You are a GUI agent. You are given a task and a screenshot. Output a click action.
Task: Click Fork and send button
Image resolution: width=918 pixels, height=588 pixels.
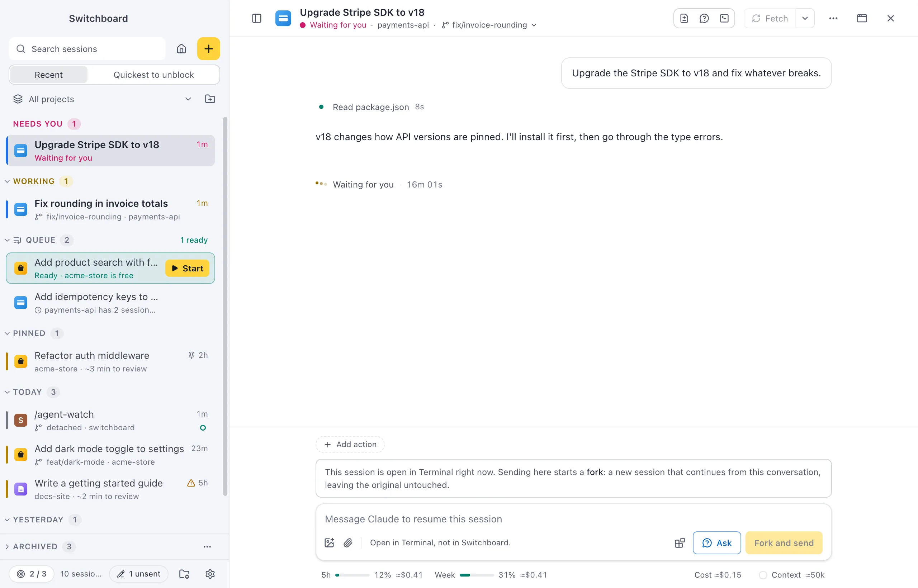click(x=784, y=542)
